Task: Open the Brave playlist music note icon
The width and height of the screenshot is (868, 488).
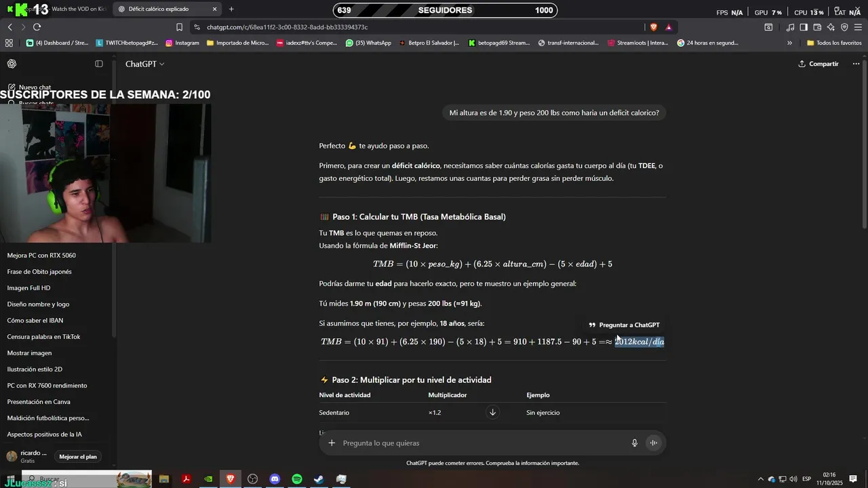Action: coord(790,27)
